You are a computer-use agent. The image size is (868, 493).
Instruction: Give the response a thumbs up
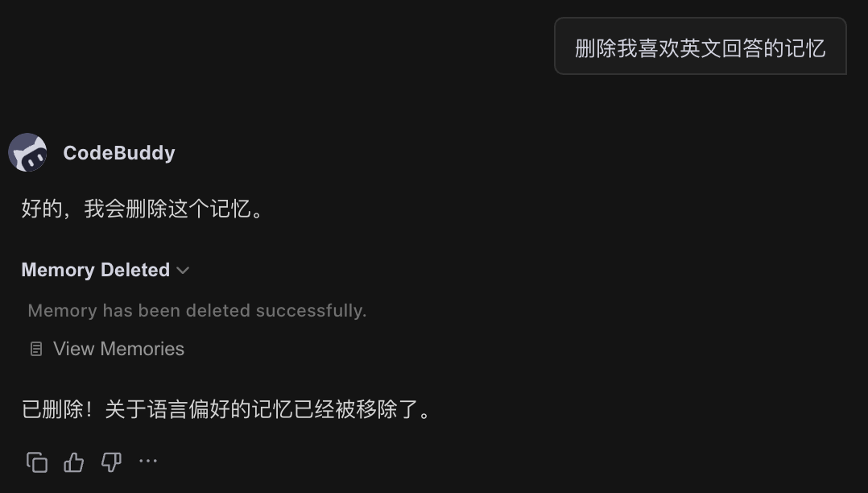pos(73,462)
